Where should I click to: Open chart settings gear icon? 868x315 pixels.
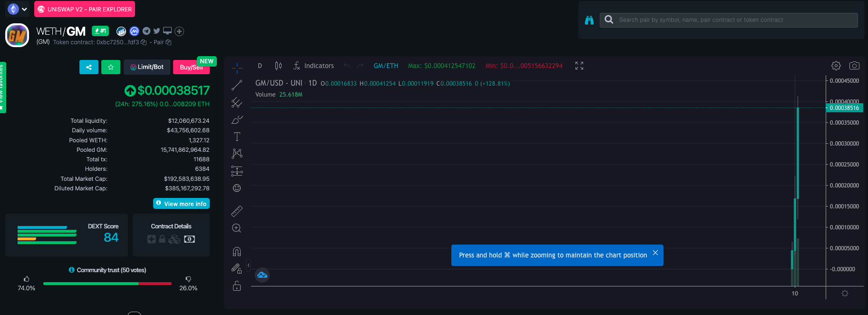[836, 66]
